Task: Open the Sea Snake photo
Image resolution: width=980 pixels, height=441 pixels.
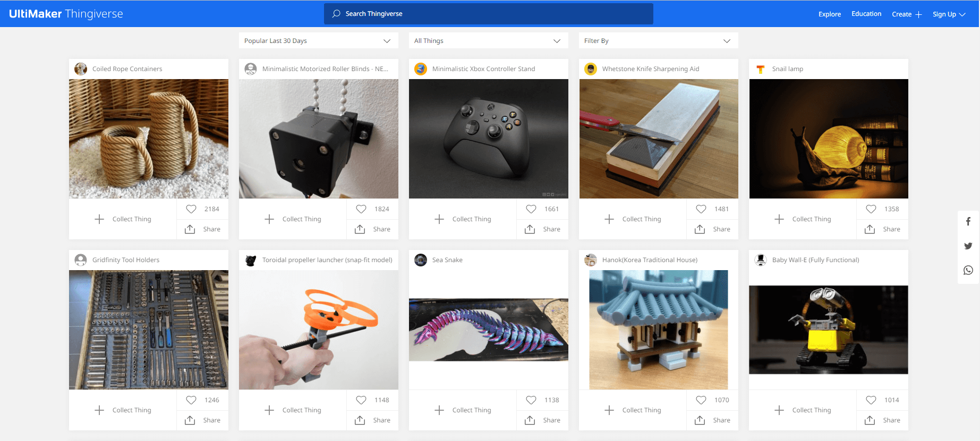Action: click(x=489, y=330)
